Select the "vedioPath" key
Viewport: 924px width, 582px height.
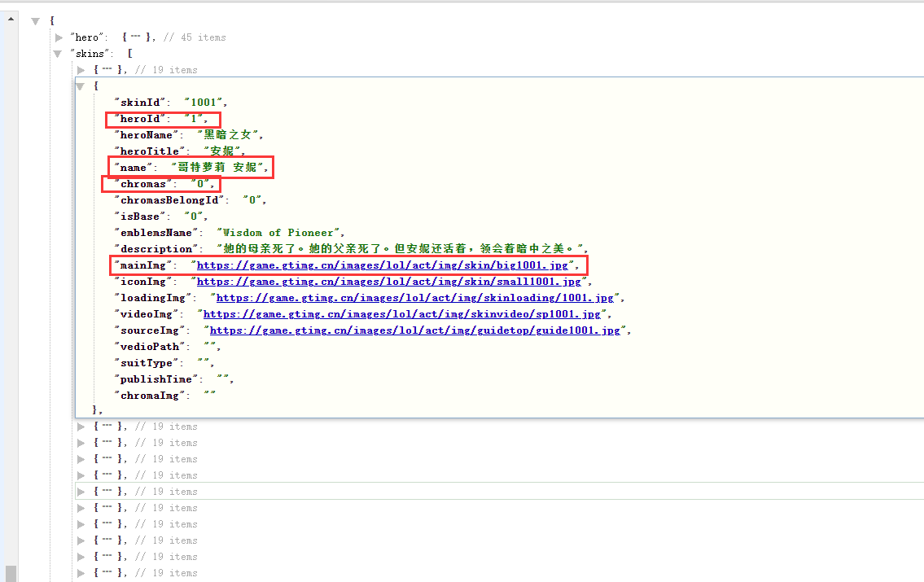[150, 347]
